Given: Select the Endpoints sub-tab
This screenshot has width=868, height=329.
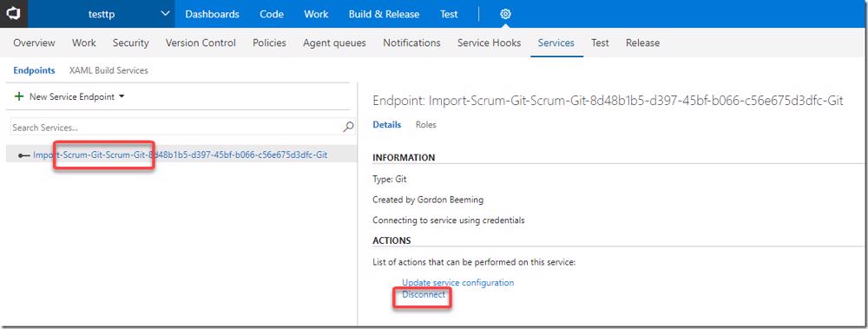Looking at the screenshot, I should click(x=35, y=70).
